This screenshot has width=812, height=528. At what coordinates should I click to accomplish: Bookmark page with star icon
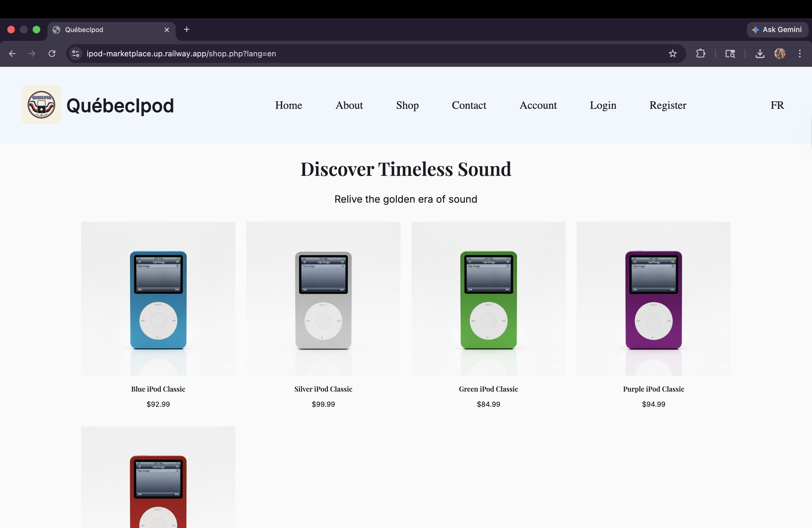(673, 54)
